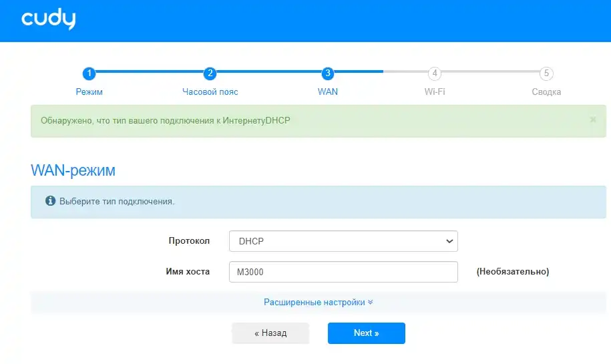Open the Режим step label
Image resolution: width=611 pixels, height=364 pixels.
click(89, 92)
